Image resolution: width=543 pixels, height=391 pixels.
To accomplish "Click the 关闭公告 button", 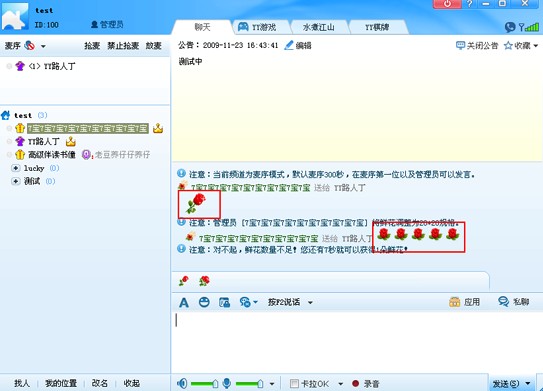I will 477,45.
